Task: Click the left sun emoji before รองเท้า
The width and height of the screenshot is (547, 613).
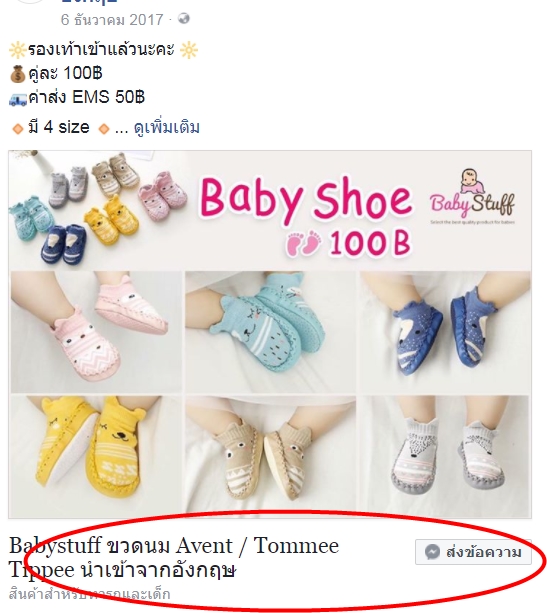Action: [17, 50]
